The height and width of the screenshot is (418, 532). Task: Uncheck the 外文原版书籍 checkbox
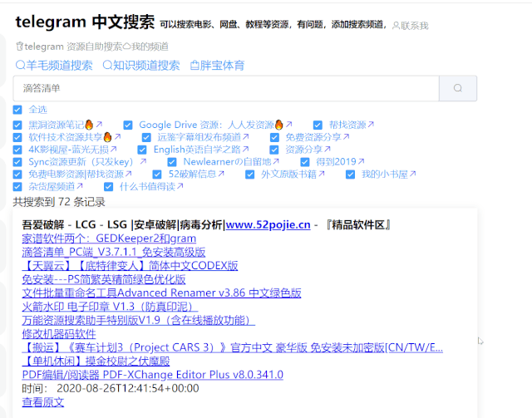pos(249,175)
